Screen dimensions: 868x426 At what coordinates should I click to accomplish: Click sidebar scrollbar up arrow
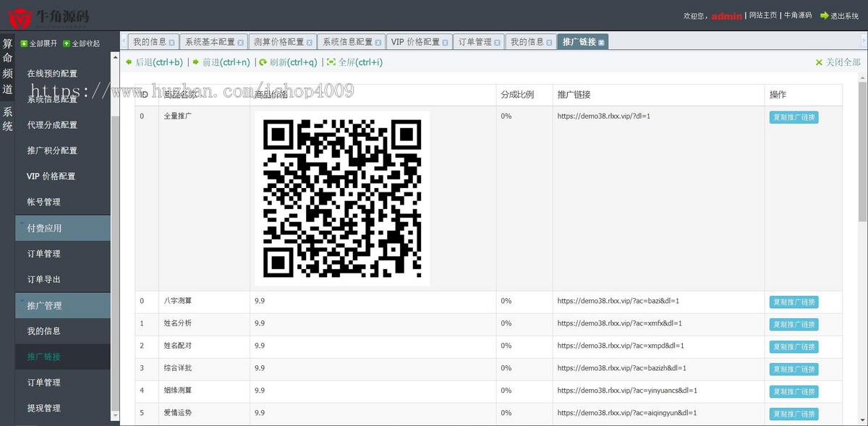click(115, 56)
